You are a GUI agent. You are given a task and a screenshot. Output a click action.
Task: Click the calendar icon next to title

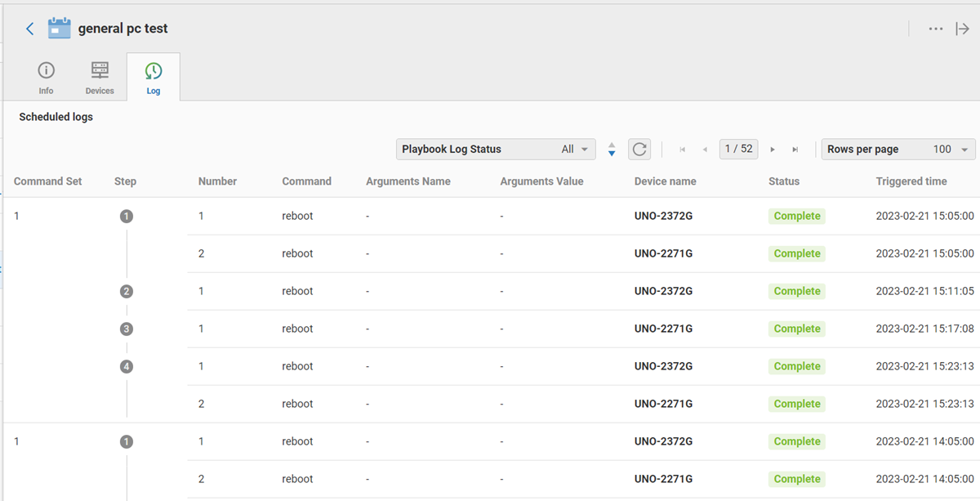(x=60, y=29)
